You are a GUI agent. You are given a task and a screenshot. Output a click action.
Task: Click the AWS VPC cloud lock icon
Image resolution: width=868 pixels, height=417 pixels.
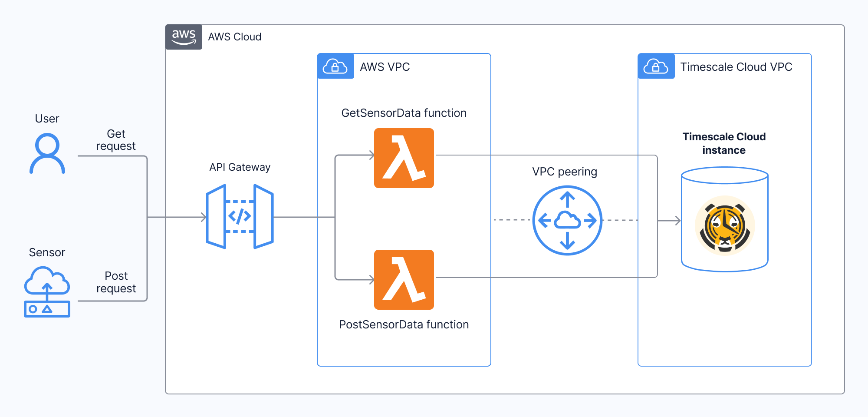(x=335, y=66)
